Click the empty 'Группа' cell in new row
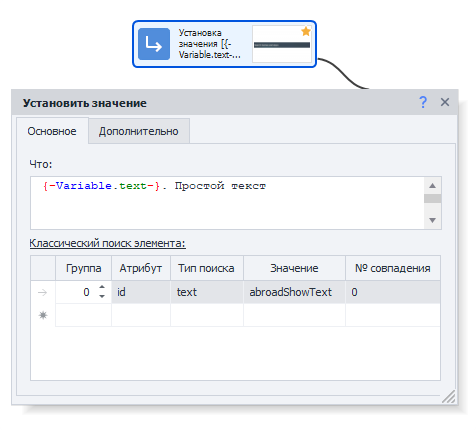This screenshot has width=476, height=430. pyautogui.click(x=83, y=315)
